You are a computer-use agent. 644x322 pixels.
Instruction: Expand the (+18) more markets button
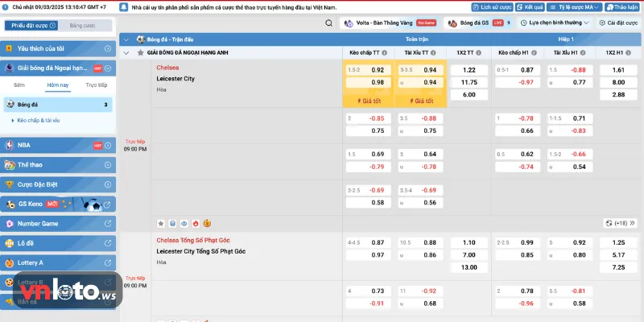pos(621,223)
